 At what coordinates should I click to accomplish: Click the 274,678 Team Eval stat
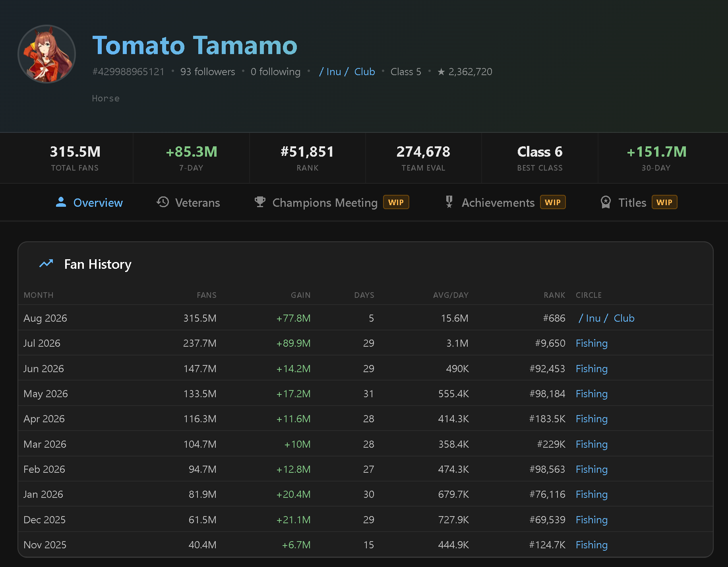pyautogui.click(x=423, y=158)
